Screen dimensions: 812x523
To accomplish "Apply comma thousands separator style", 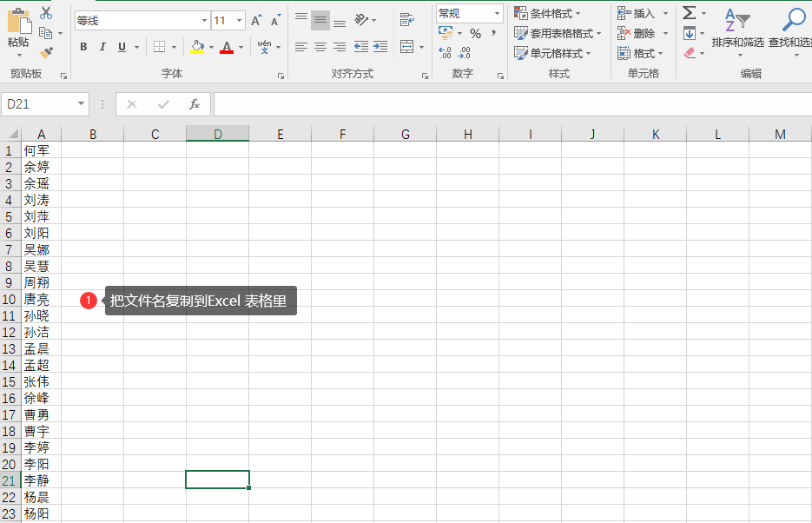I will (x=493, y=33).
